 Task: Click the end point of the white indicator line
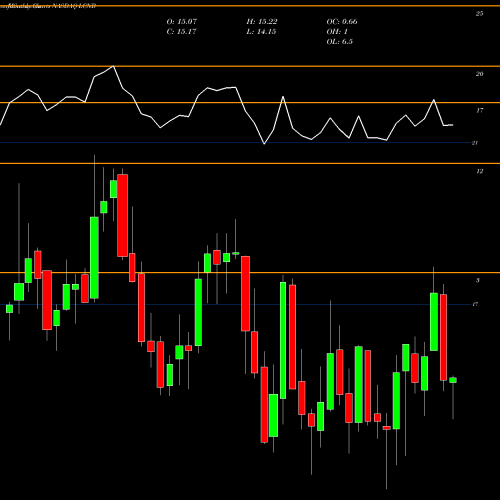(x=452, y=125)
